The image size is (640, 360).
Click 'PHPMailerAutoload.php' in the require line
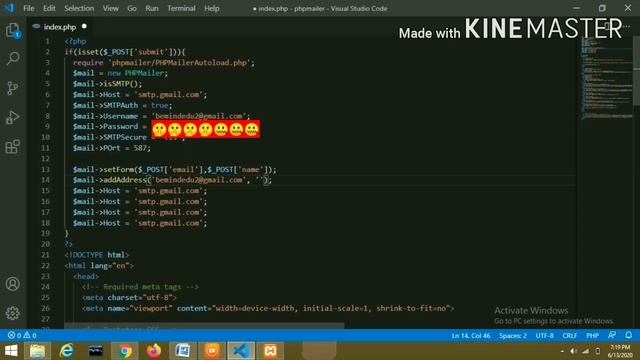click(x=201, y=62)
